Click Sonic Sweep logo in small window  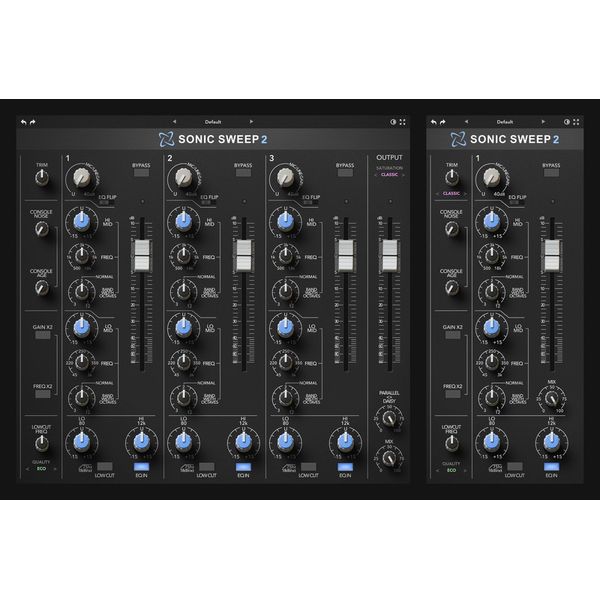458,139
